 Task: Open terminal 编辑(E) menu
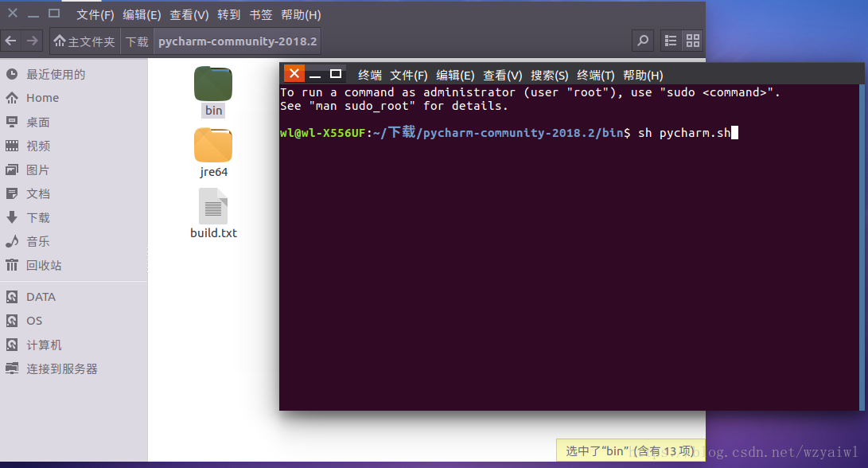[455, 76]
